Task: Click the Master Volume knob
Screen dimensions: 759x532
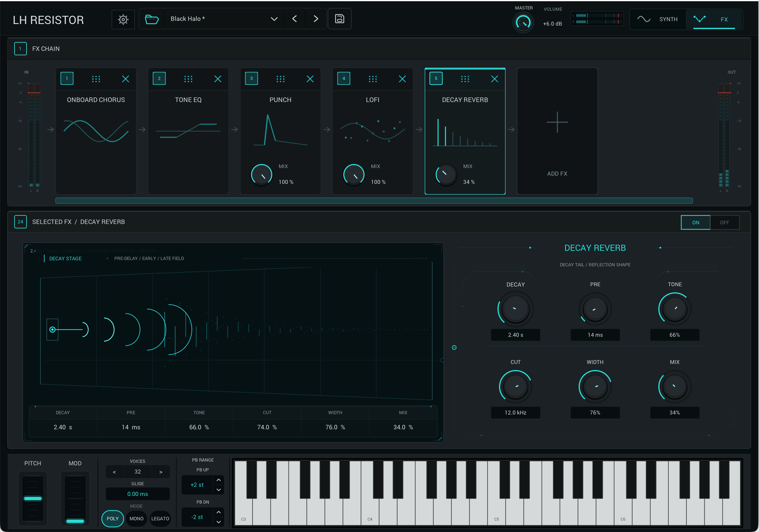Action: click(523, 22)
